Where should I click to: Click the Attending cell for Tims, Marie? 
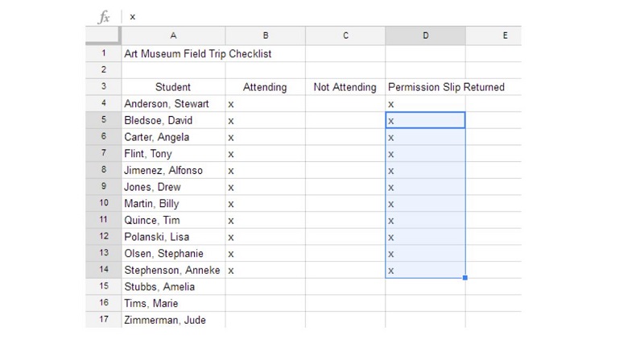(266, 303)
